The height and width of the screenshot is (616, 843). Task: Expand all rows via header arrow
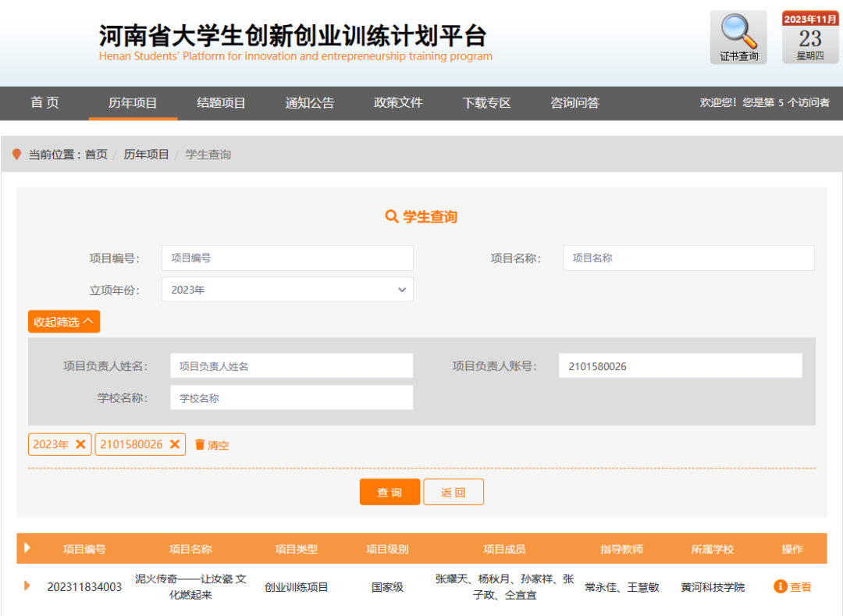point(27,548)
